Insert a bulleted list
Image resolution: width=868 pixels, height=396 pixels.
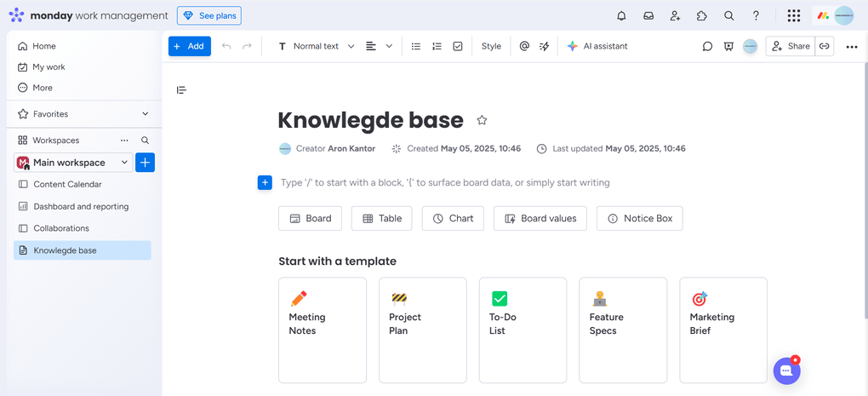coord(416,46)
